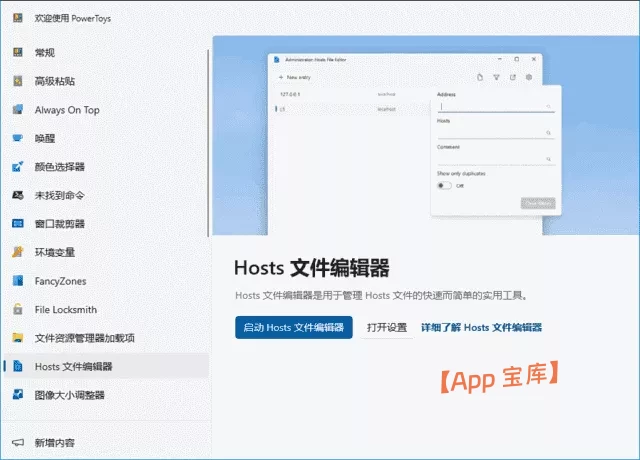This screenshot has width=640, height=460.
Task: Open FancyZones entry
Action: tap(106, 281)
